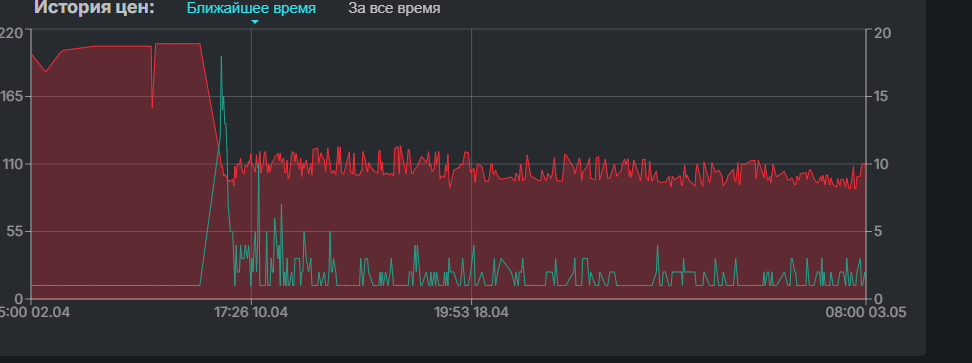Switch to the "За все время" tab
This screenshot has width=972, height=363.
pyautogui.click(x=394, y=9)
